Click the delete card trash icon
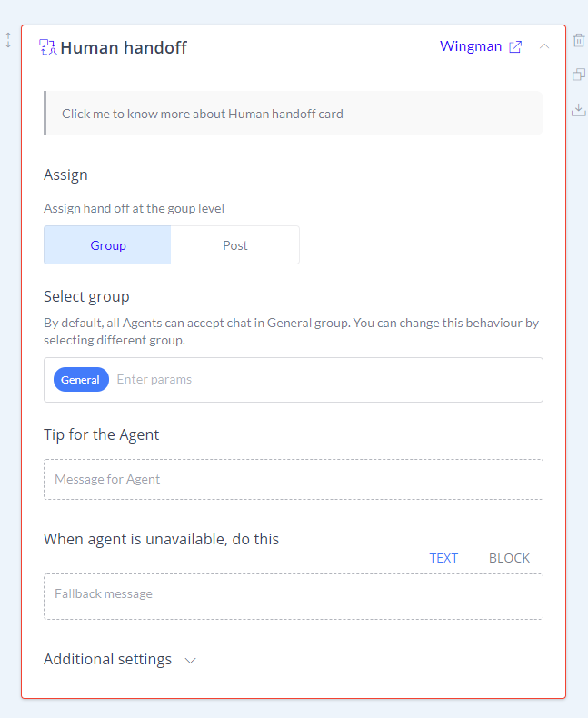This screenshot has height=718, width=588. 579,40
